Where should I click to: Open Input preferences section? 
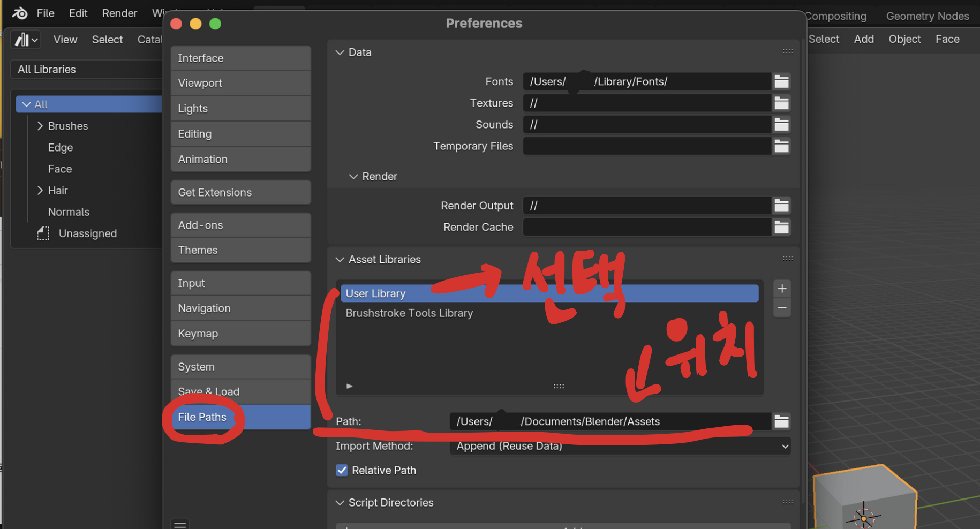(x=240, y=283)
